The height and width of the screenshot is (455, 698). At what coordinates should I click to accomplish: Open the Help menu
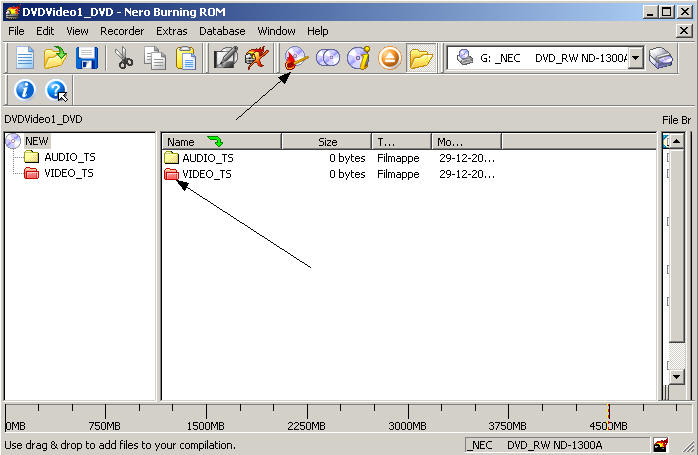[317, 31]
